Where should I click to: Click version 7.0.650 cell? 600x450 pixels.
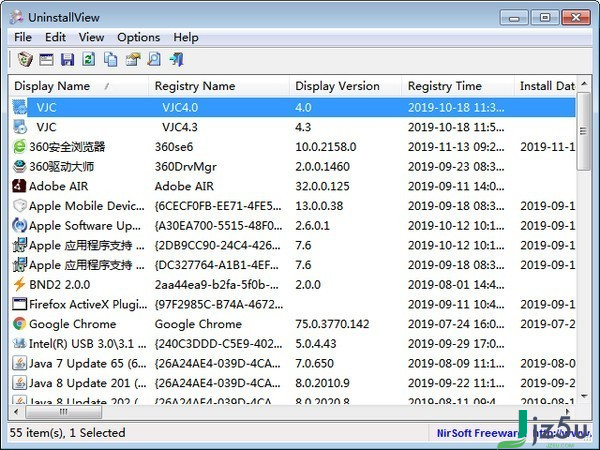(314, 363)
